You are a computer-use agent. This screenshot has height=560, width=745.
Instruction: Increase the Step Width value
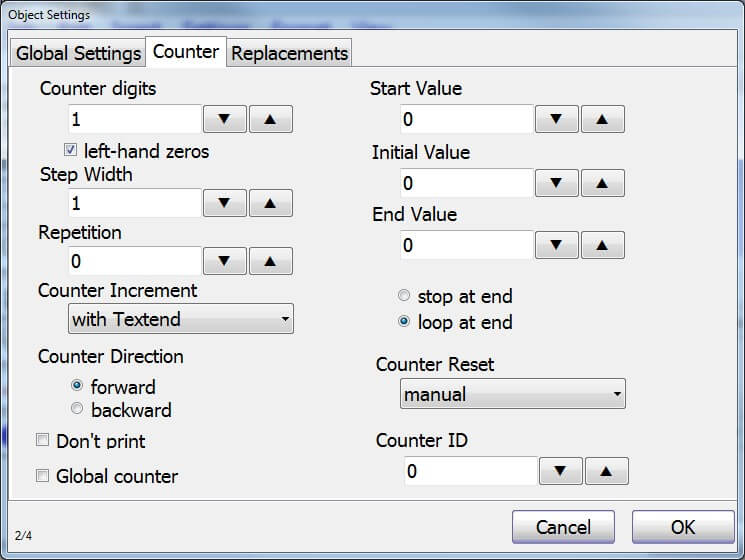pos(270,203)
